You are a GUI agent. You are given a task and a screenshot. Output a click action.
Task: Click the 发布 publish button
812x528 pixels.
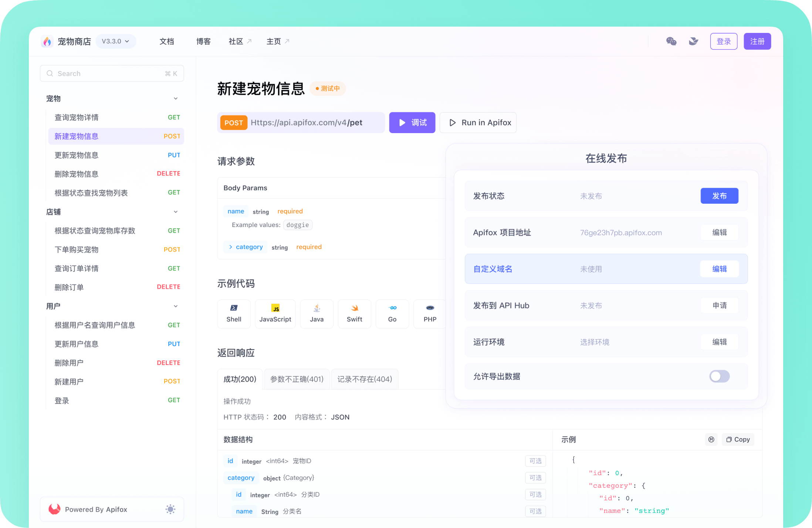tap(719, 196)
